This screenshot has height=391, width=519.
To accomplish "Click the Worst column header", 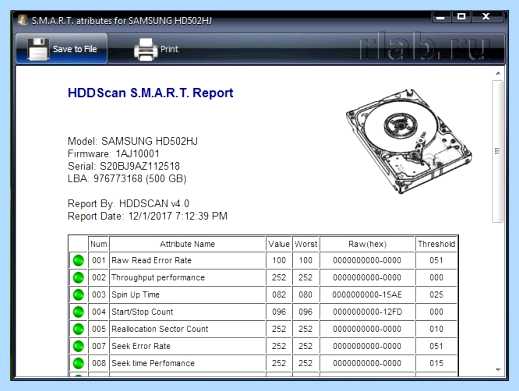I will (x=306, y=244).
